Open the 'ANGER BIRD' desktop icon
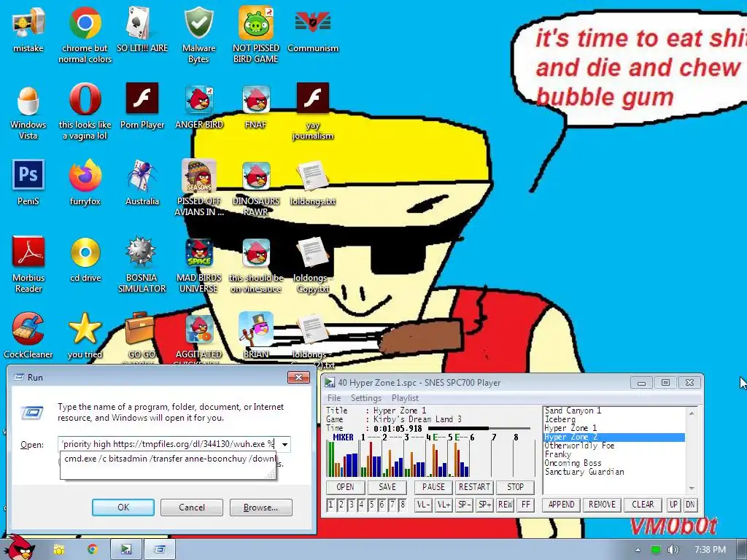Screen dimensions: 747x560 [198, 100]
